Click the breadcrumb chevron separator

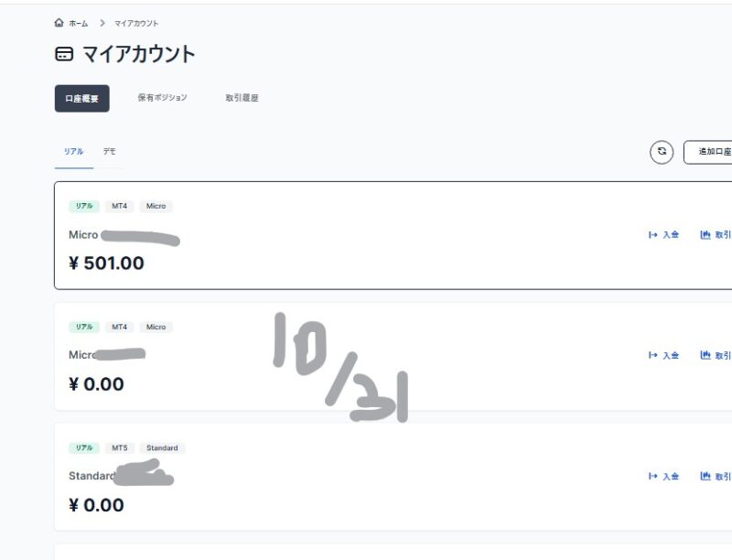pos(102,23)
